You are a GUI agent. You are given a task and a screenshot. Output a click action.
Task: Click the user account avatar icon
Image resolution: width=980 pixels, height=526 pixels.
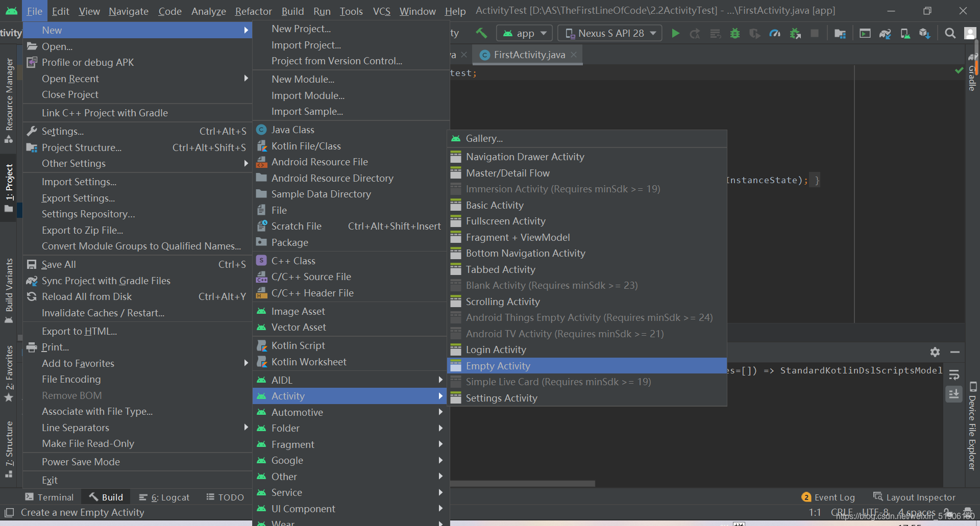click(970, 34)
